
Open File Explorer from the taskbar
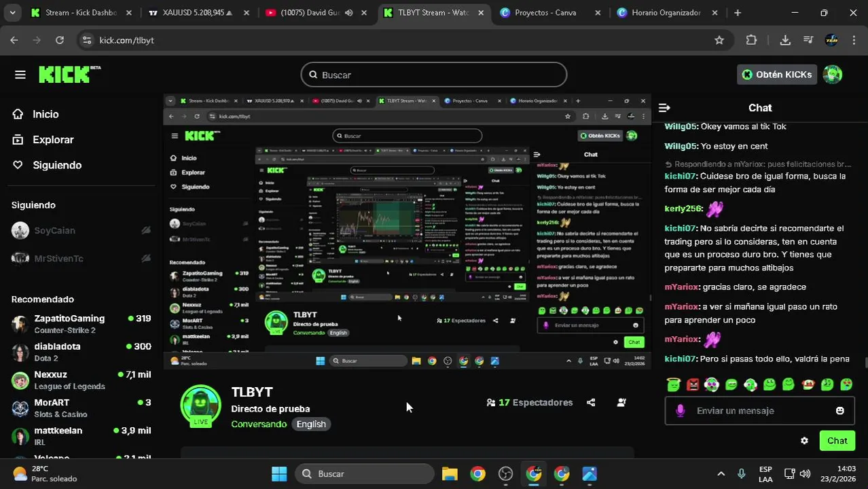point(450,474)
